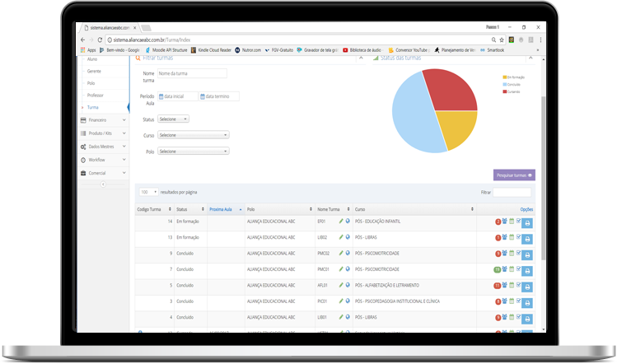Open the Curso Selecione dropdown
617x364 pixels.
point(194,135)
